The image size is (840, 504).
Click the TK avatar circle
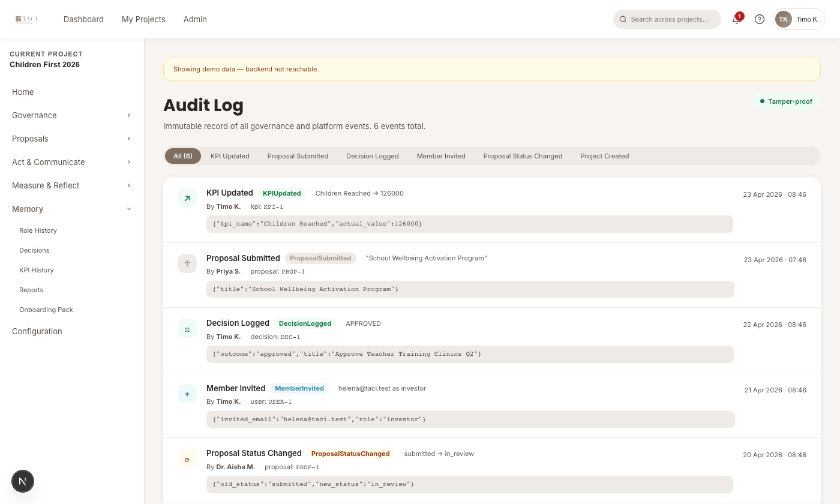click(783, 19)
